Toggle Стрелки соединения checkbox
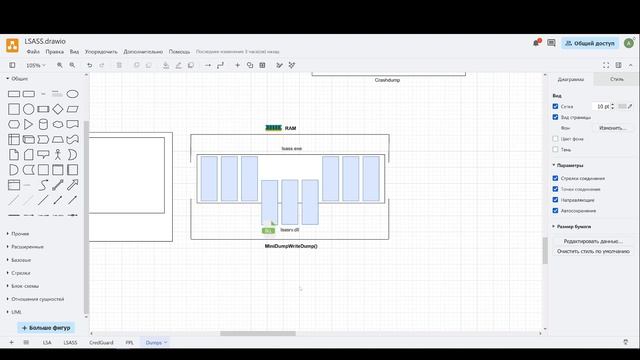The height and width of the screenshot is (360, 640). (555, 178)
